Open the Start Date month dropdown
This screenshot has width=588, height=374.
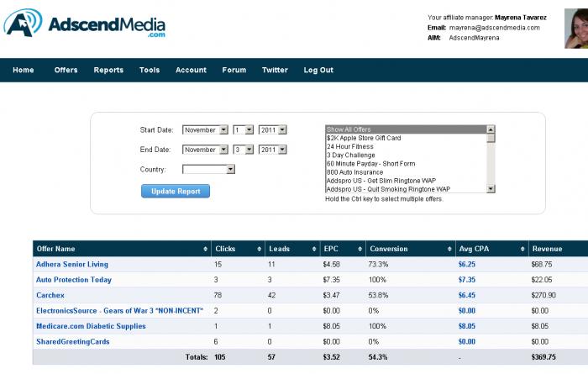205,129
